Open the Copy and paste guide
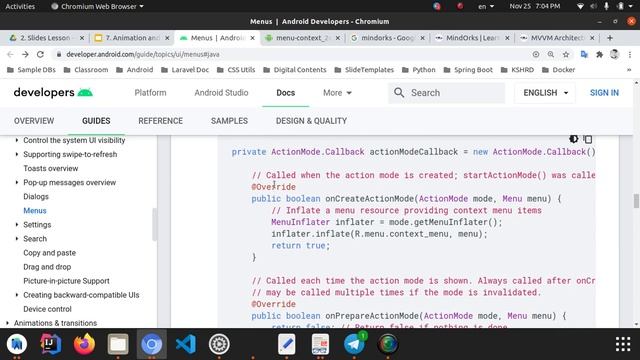Screen dimensions: 640x360 49,253
